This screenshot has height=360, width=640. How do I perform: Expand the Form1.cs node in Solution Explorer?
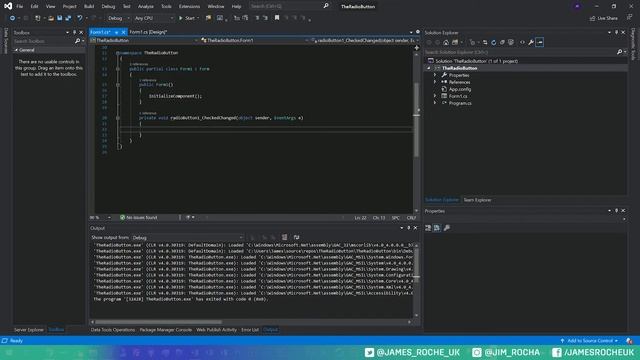coord(435,96)
